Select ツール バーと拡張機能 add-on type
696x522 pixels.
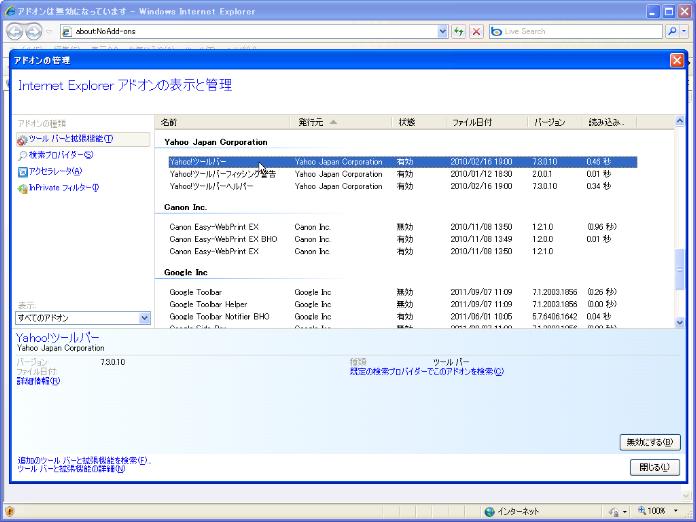click(x=83, y=139)
